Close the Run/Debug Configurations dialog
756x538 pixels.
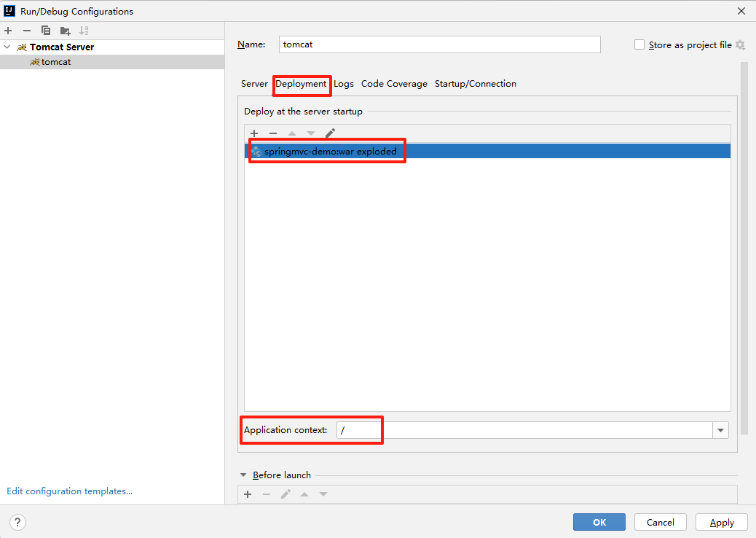coord(741,11)
